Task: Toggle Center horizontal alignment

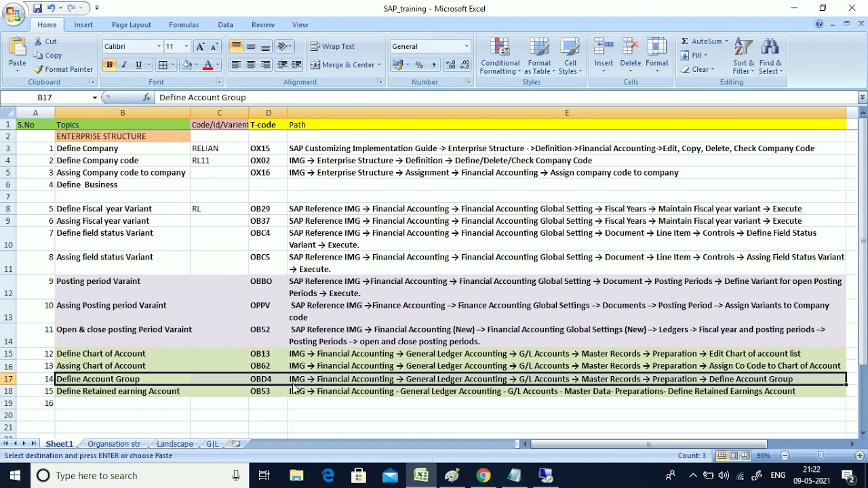Action: (x=251, y=65)
